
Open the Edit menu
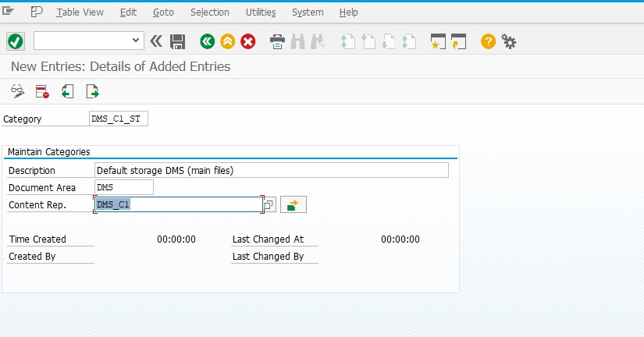(128, 12)
